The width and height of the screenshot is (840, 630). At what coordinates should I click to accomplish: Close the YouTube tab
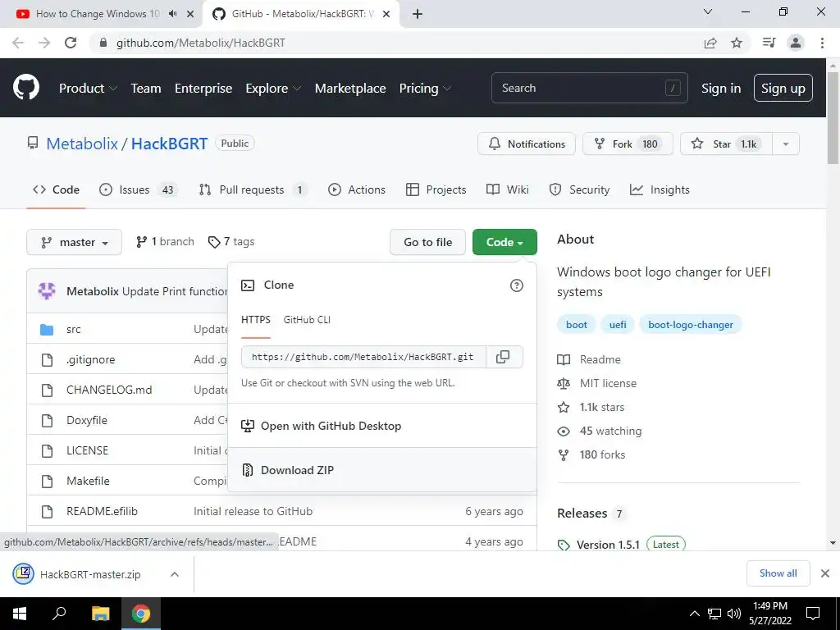pyautogui.click(x=190, y=14)
